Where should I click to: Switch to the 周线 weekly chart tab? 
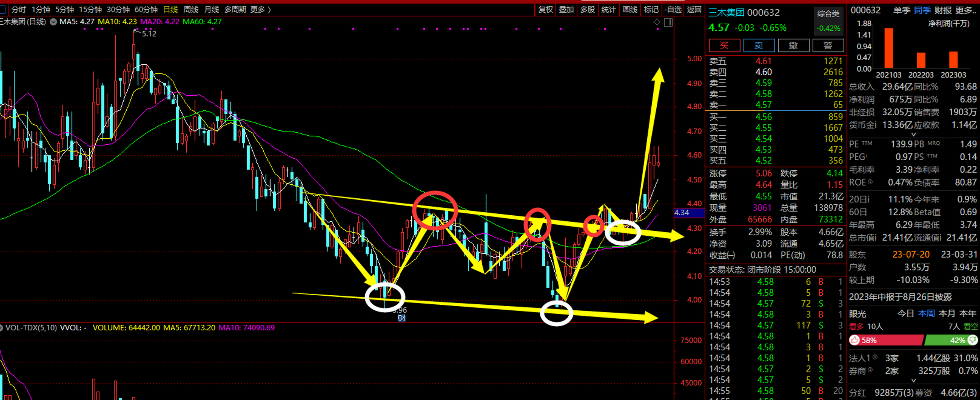[191, 9]
